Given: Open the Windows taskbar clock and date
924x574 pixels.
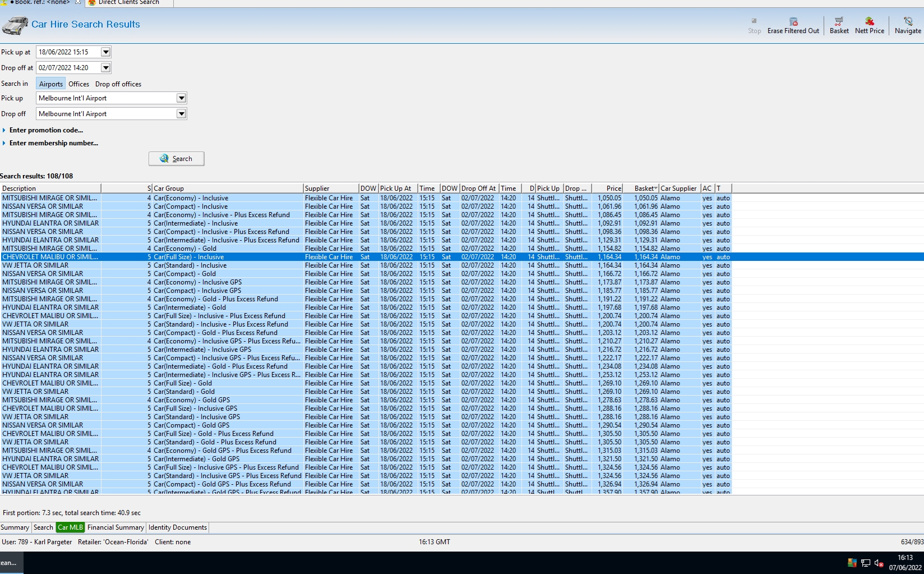Looking at the screenshot, I should click(905, 563).
